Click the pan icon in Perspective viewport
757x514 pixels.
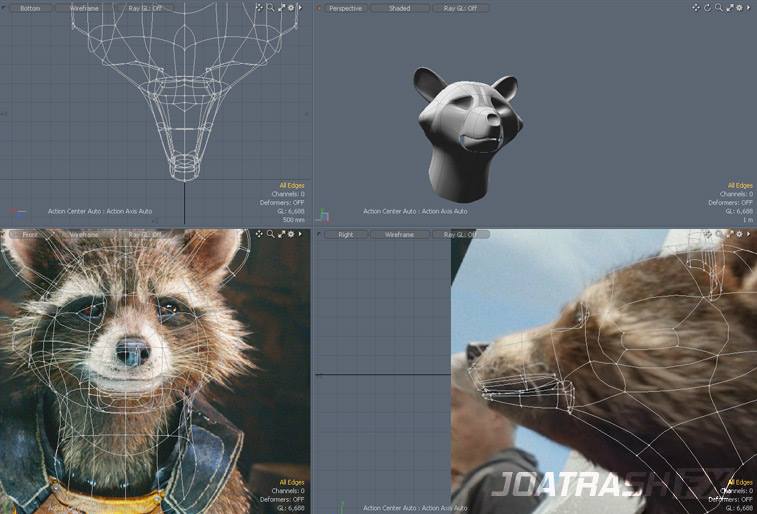(x=696, y=7)
